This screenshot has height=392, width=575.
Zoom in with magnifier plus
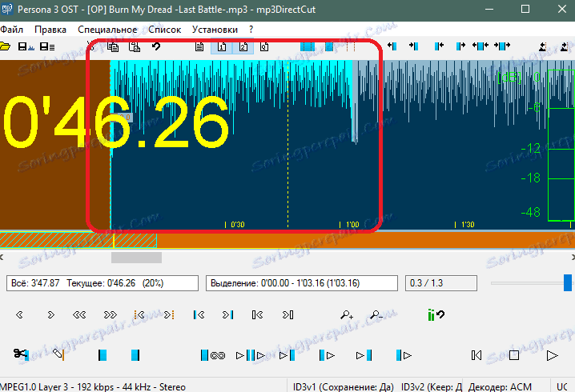(x=347, y=314)
